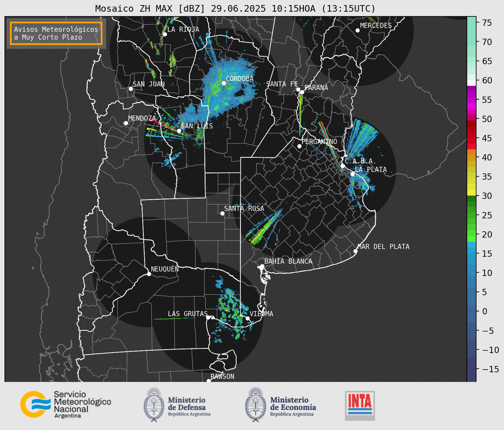Click the Pergamino city marker dot

(x=299, y=146)
